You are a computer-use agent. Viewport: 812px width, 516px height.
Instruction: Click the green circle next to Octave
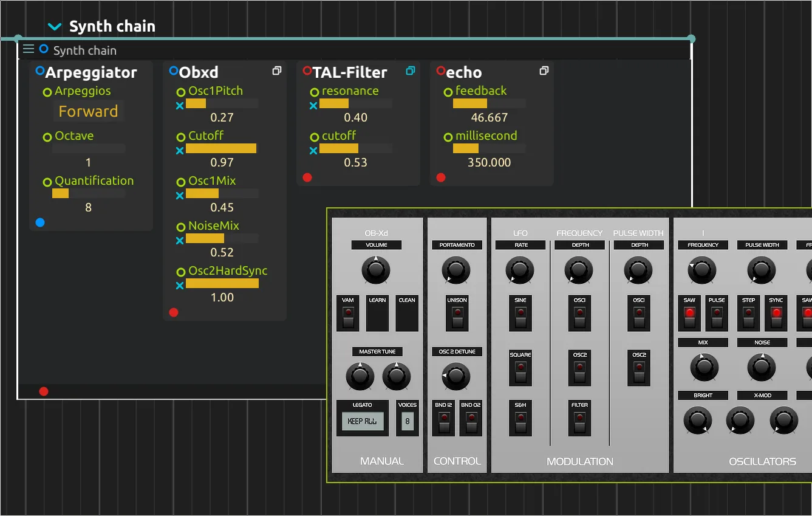point(47,137)
